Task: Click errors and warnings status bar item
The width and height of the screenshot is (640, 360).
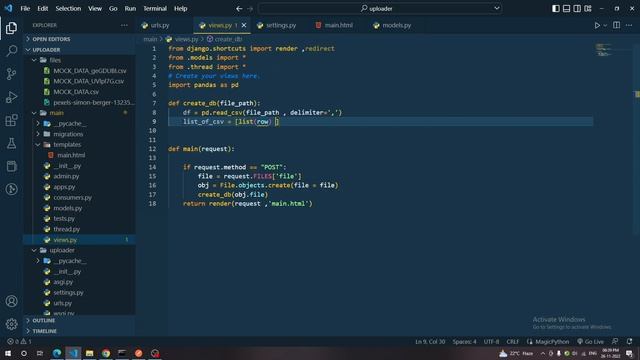Action: click(19, 342)
